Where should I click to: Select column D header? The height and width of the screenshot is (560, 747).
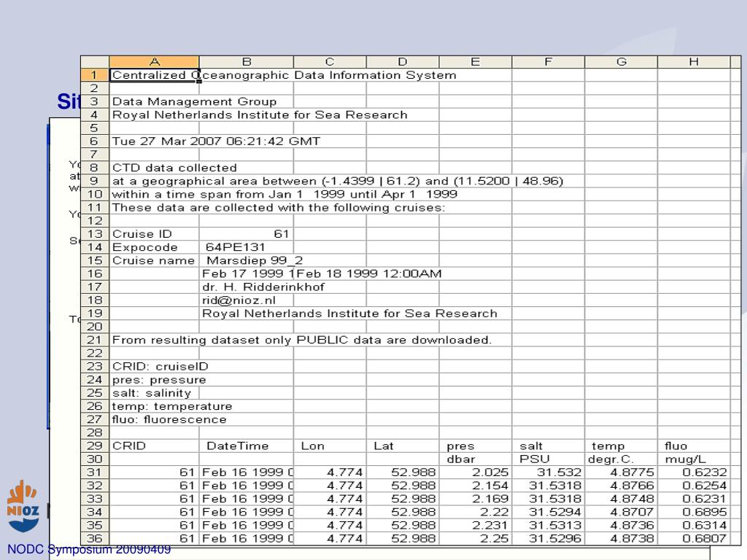pos(403,62)
